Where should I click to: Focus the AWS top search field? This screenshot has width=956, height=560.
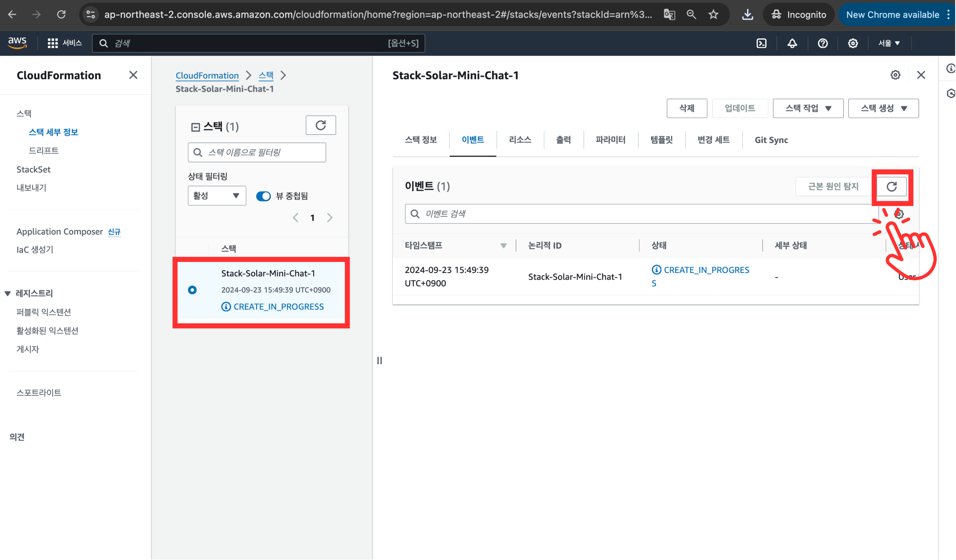pyautogui.click(x=258, y=43)
